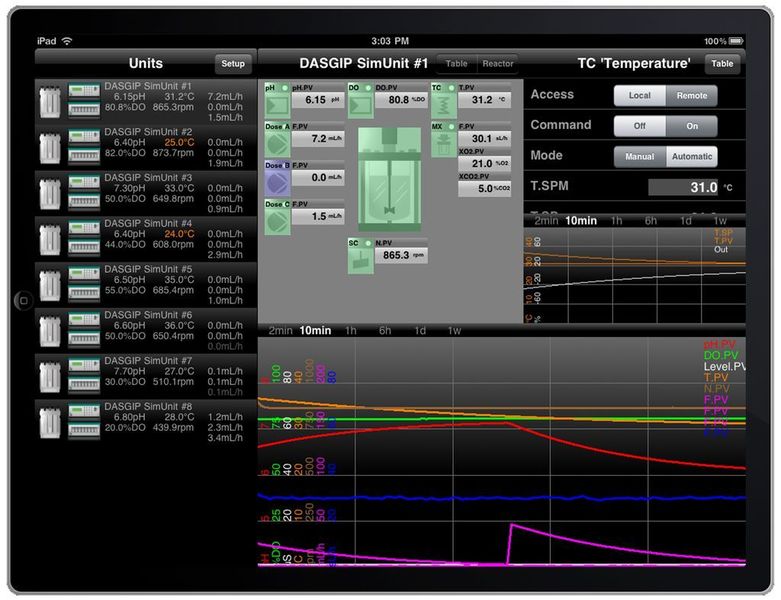Select 1w range on temperature chart

pyautogui.click(x=720, y=221)
